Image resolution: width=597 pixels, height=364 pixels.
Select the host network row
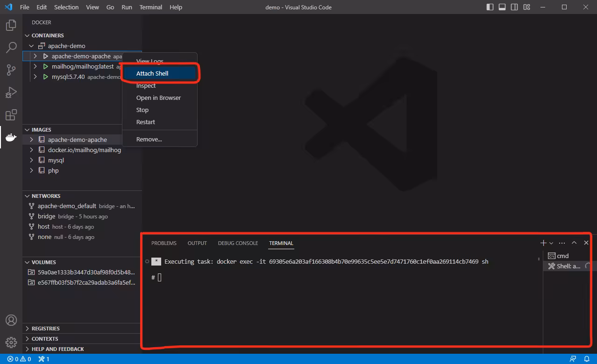tap(82, 226)
